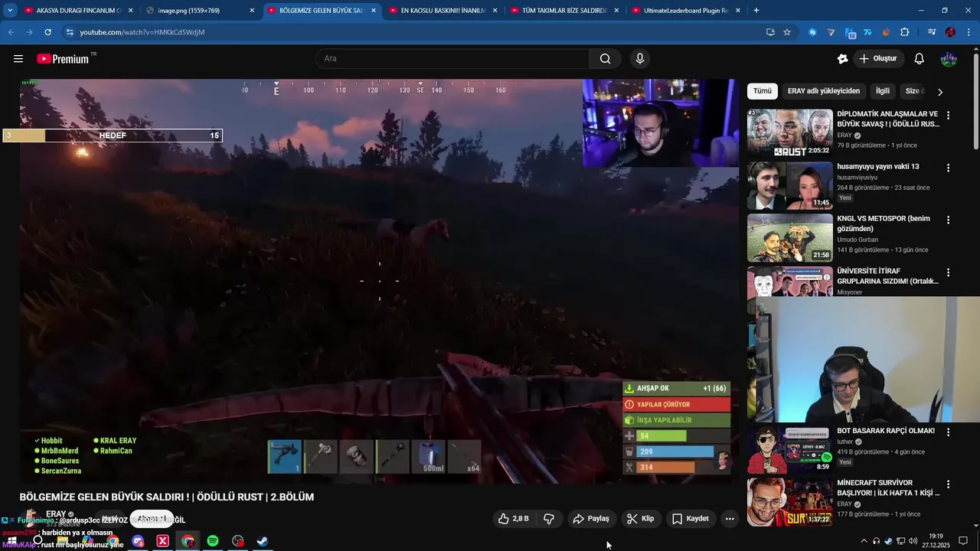
Task: Open options for husamyuyu yayın vakti video
Action: (x=948, y=168)
